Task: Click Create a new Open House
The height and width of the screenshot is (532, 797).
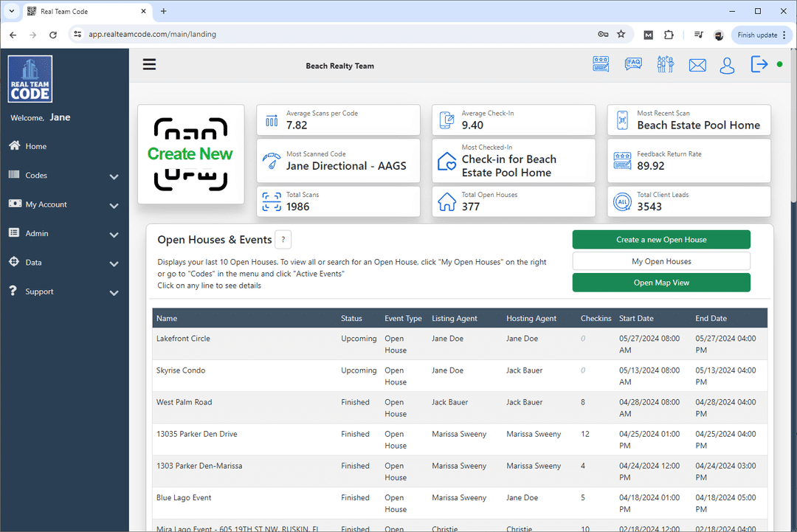Action: click(x=660, y=239)
